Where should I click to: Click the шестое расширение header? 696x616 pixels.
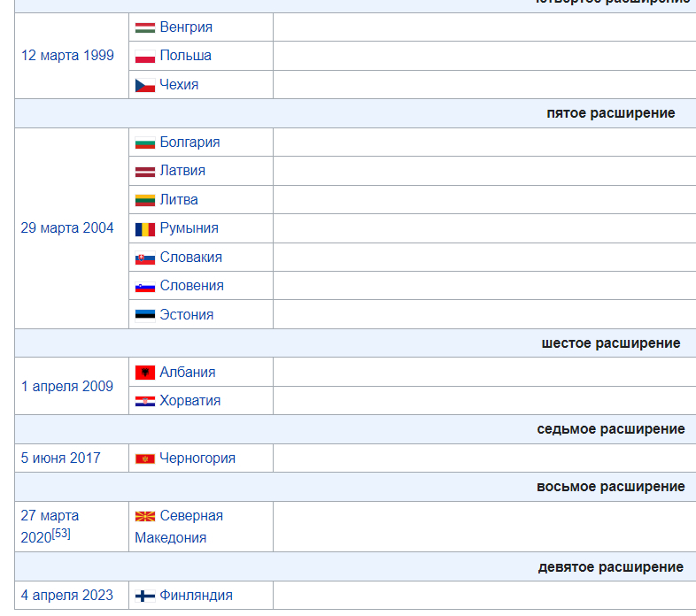(611, 343)
